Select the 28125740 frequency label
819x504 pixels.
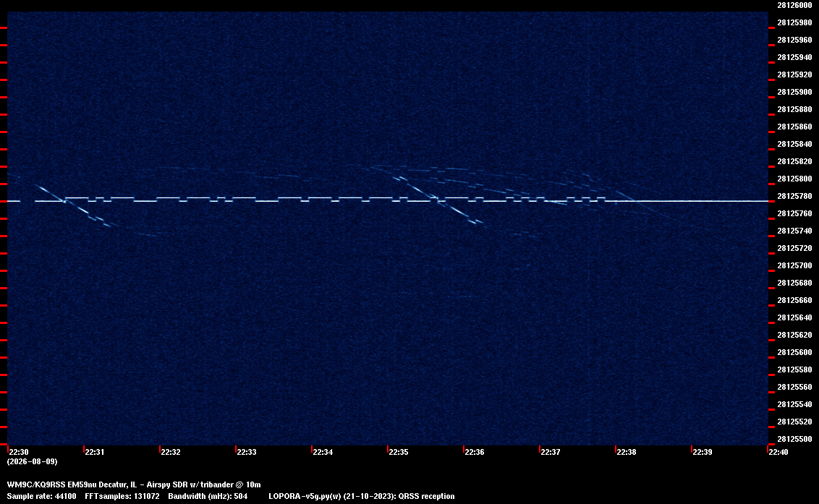coord(794,231)
